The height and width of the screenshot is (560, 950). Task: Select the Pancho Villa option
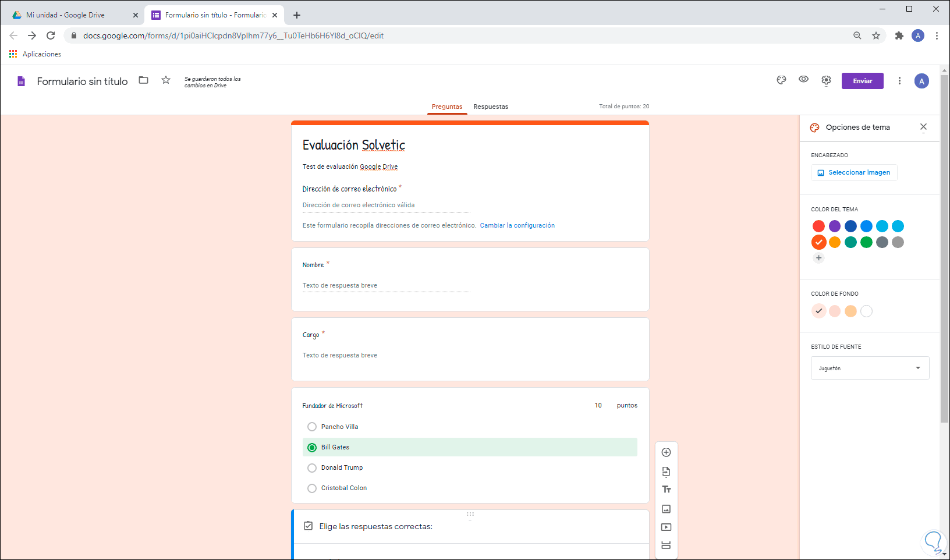click(312, 427)
